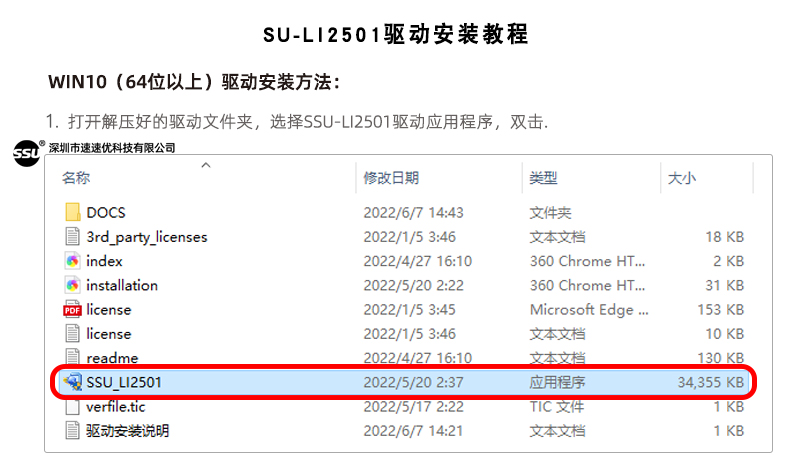
Task: Click date 2022/5/17 2:22 of verfile.tic
Action: 414,407
